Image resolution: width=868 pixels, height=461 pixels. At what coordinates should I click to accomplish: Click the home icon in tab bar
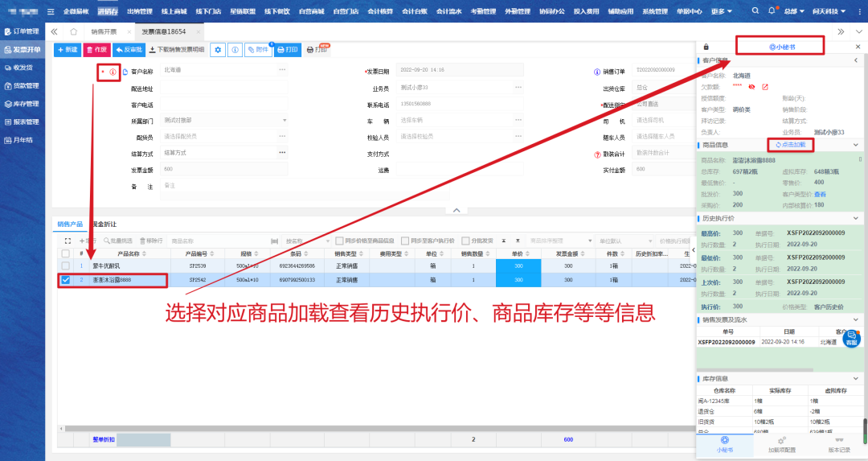pyautogui.click(x=73, y=31)
